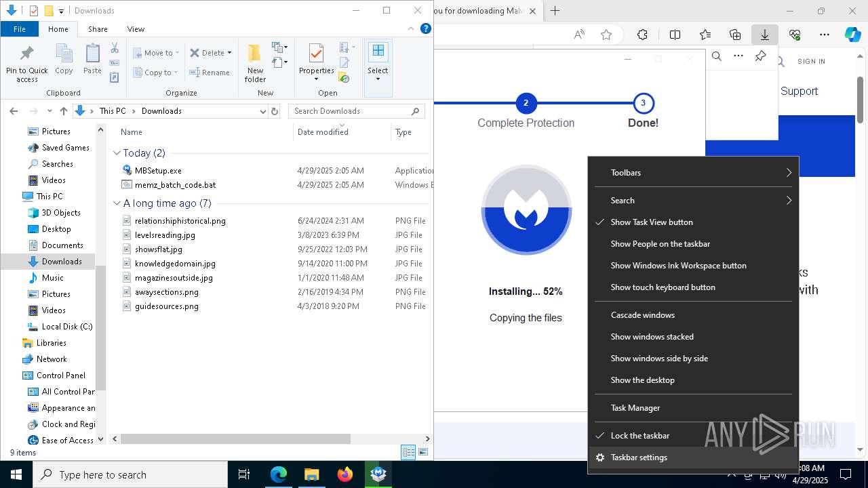Click the Explorer Back arrow

(14, 111)
